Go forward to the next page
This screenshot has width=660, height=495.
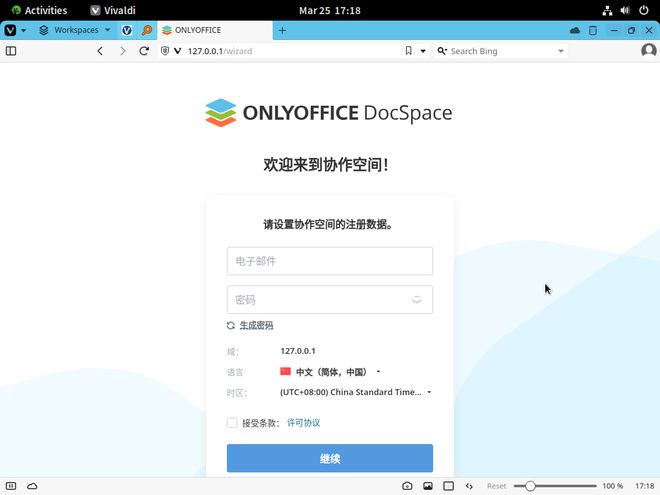click(x=122, y=51)
